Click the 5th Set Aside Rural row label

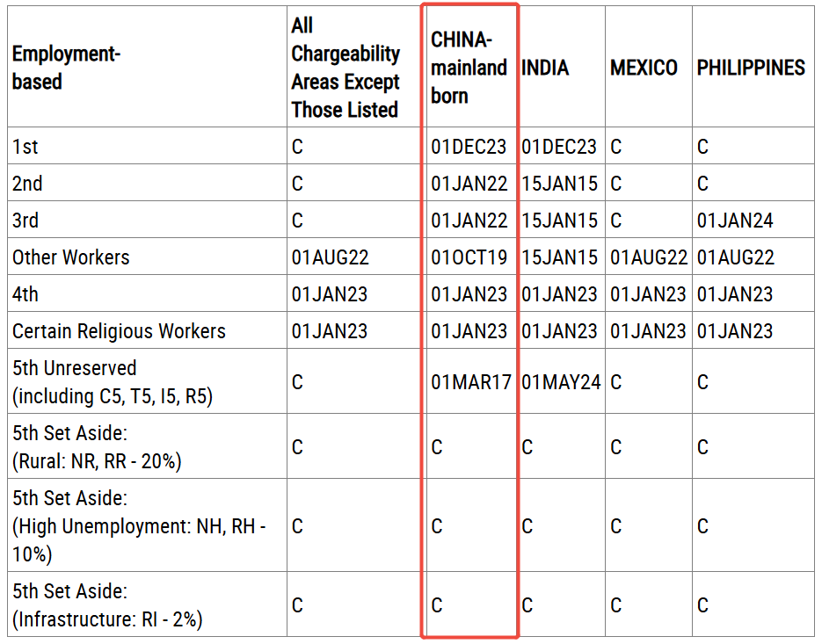(x=97, y=447)
